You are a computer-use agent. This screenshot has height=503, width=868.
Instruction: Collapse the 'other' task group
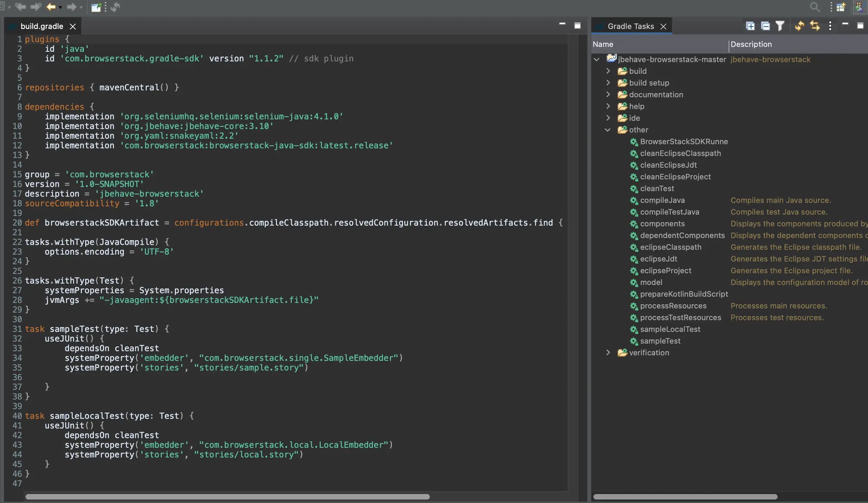(608, 130)
